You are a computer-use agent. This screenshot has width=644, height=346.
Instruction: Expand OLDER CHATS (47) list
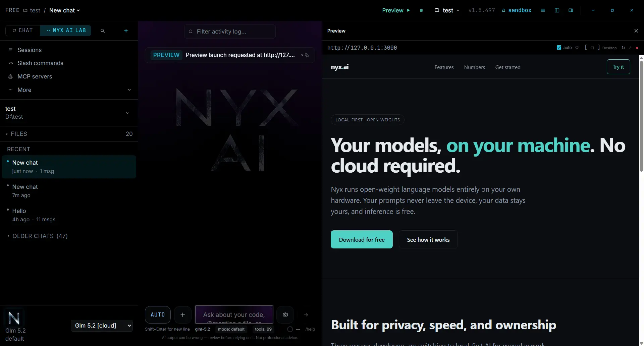coord(38,236)
